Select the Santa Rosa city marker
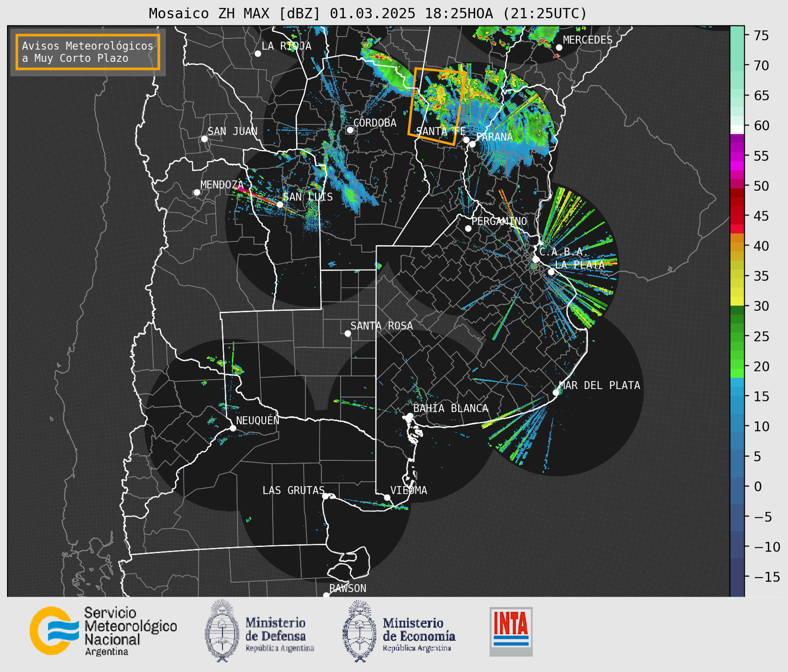Viewport: 788px width, 672px height. (x=348, y=333)
